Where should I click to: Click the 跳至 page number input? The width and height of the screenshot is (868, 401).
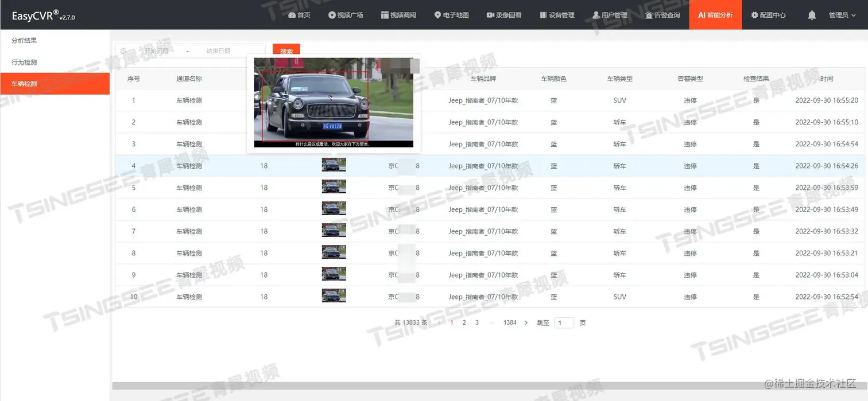(564, 323)
